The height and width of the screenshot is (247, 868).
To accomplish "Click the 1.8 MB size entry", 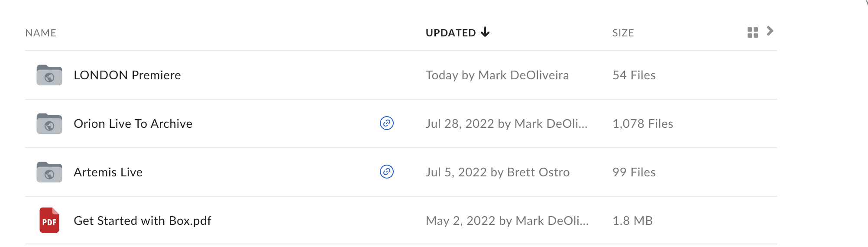I will [x=632, y=221].
